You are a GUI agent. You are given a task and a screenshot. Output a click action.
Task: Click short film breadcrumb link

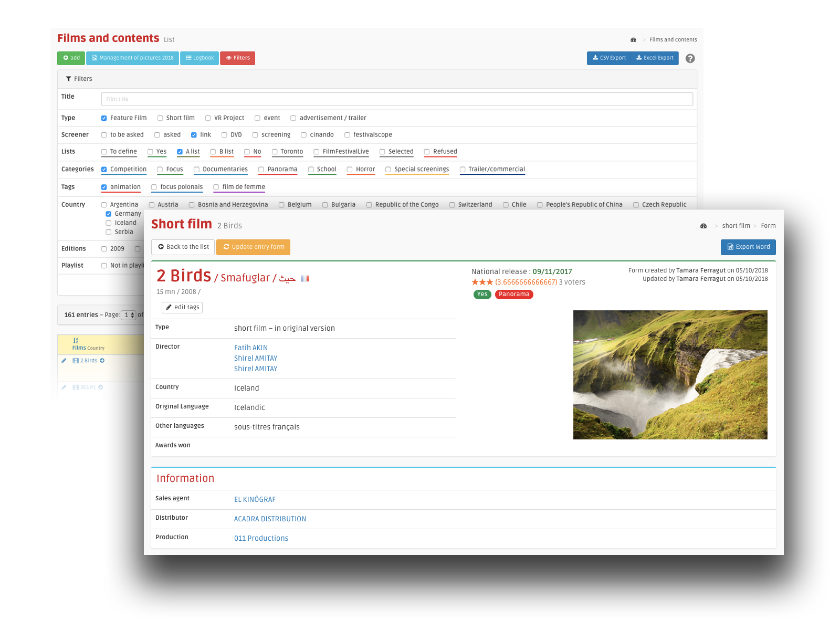click(x=736, y=226)
